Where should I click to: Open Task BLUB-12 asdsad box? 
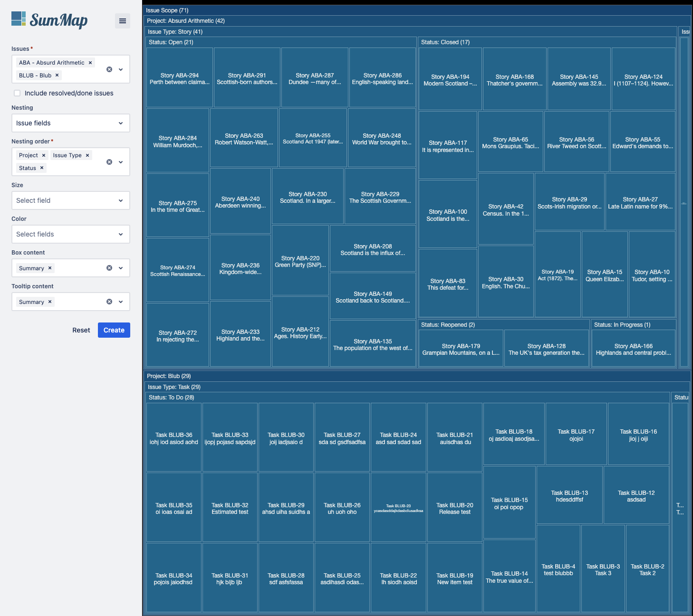(636, 495)
